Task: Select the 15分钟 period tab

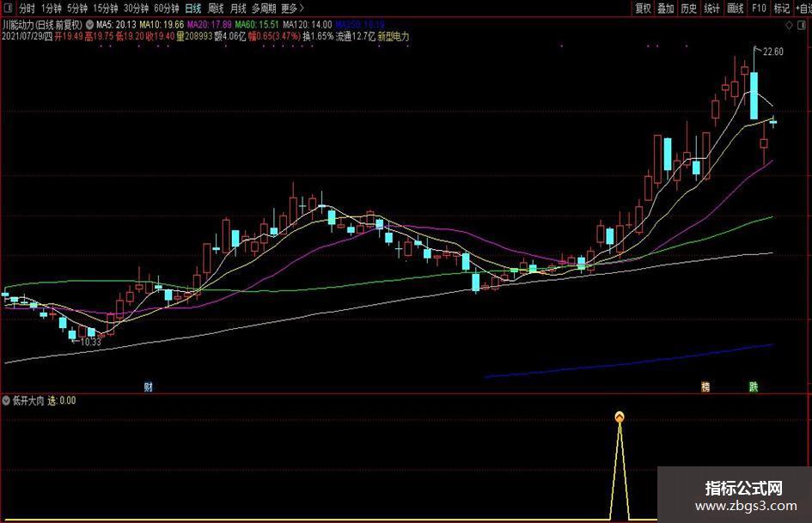Action: tap(106, 9)
